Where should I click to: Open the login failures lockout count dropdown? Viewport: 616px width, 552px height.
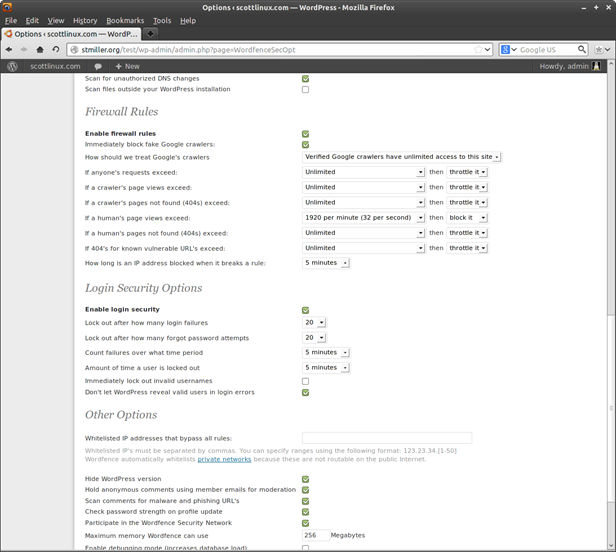[x=314, y=323]
